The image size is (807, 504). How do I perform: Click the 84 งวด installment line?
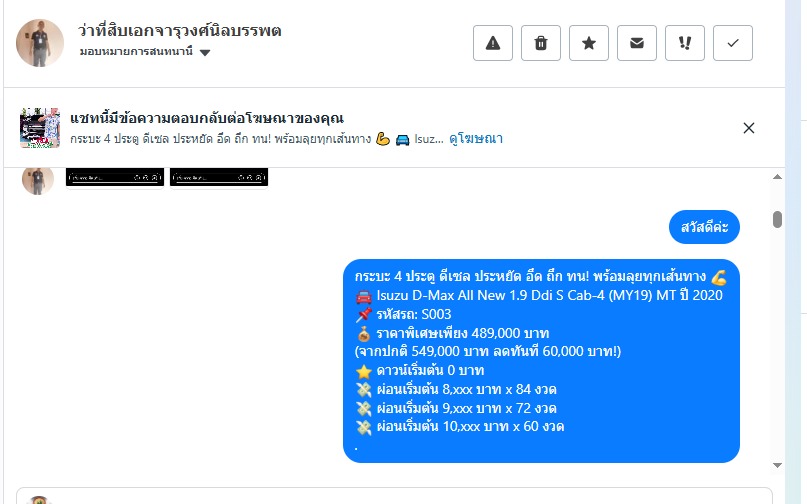pos(455,389)
